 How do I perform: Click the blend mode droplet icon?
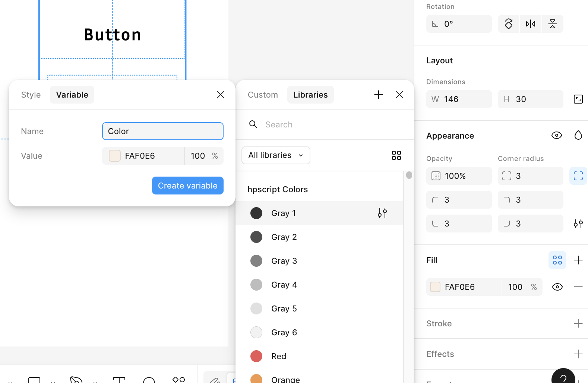[x=578, y=135]
